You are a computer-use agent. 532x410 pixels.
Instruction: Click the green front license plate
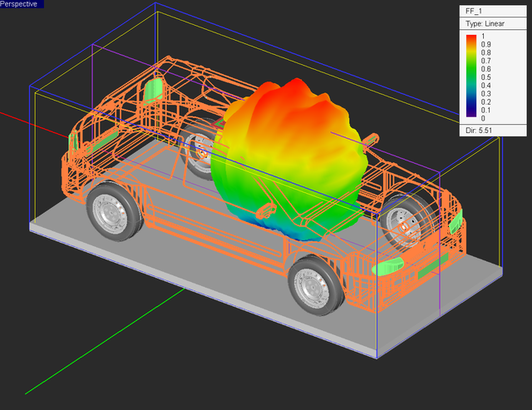click(432, 265)
